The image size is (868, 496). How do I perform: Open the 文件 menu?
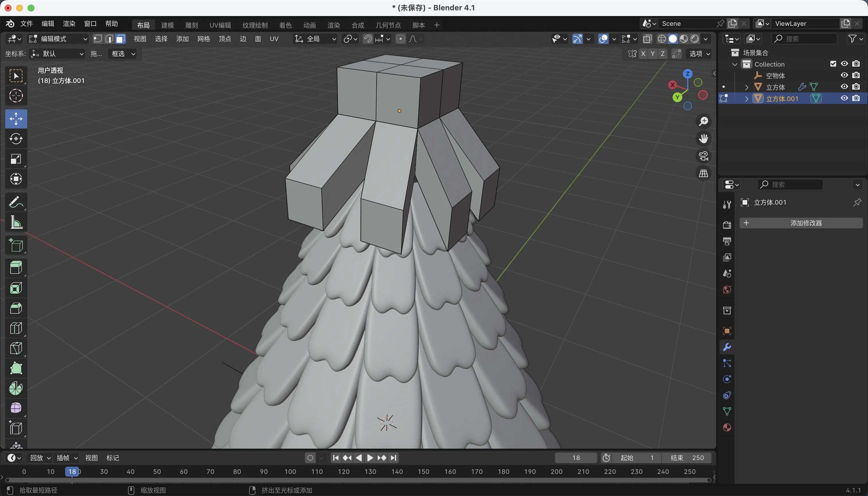point(26,24)
